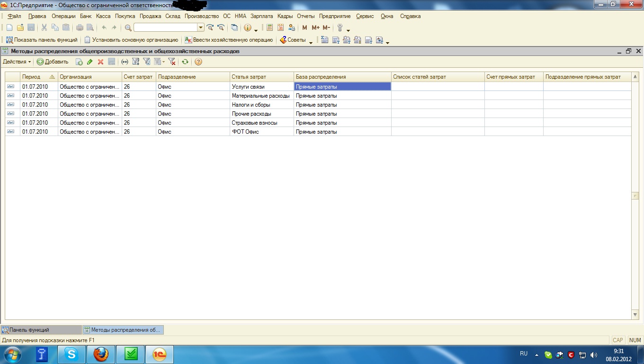Screen dimensions: 644x364
Task: Open the Действия dropdown menu
Action: coord(17,62)
